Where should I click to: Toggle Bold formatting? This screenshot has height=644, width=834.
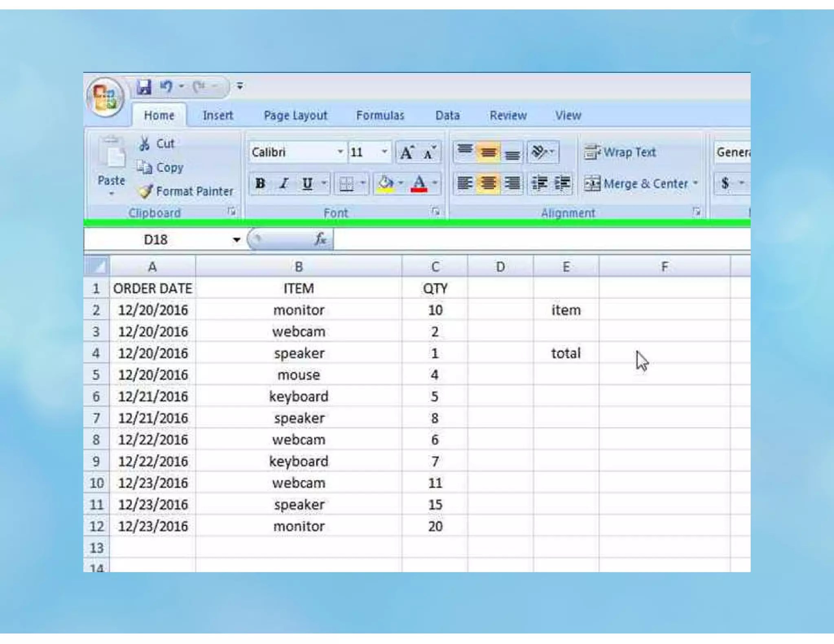click(x=260, y=184)
